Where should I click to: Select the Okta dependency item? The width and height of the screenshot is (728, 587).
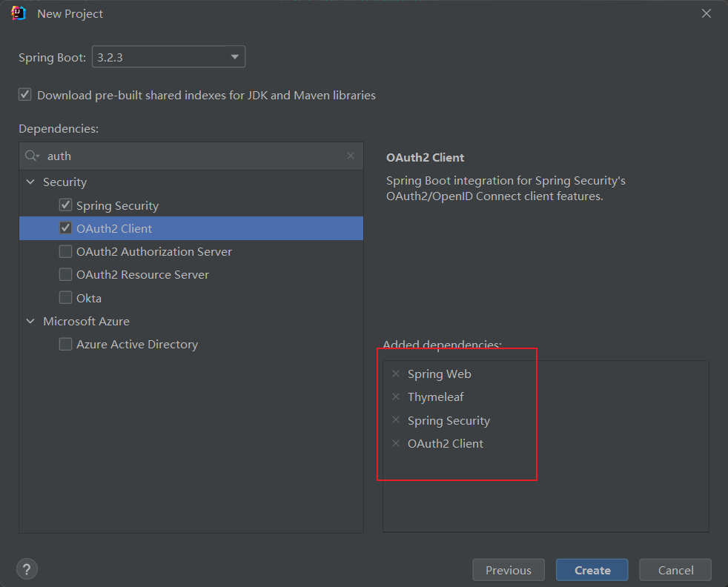[89, 298]
